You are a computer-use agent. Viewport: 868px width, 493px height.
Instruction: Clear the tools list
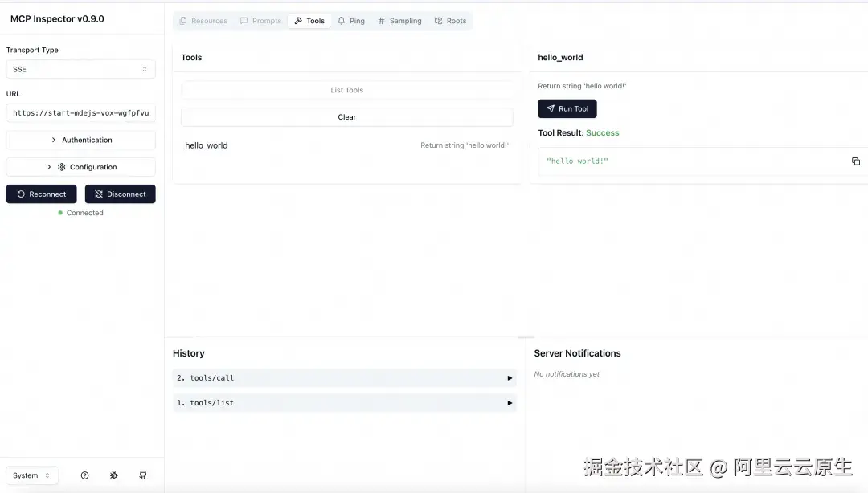[x=346, y=116]
